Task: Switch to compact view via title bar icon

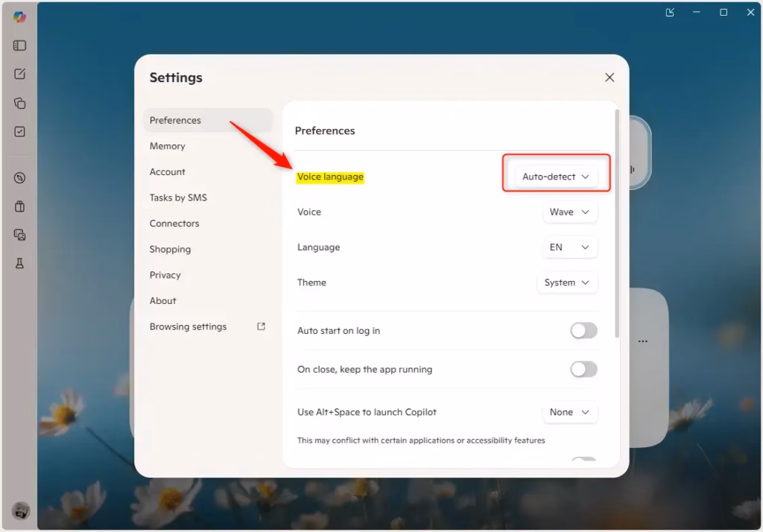Action: click(x=670, y=13)
